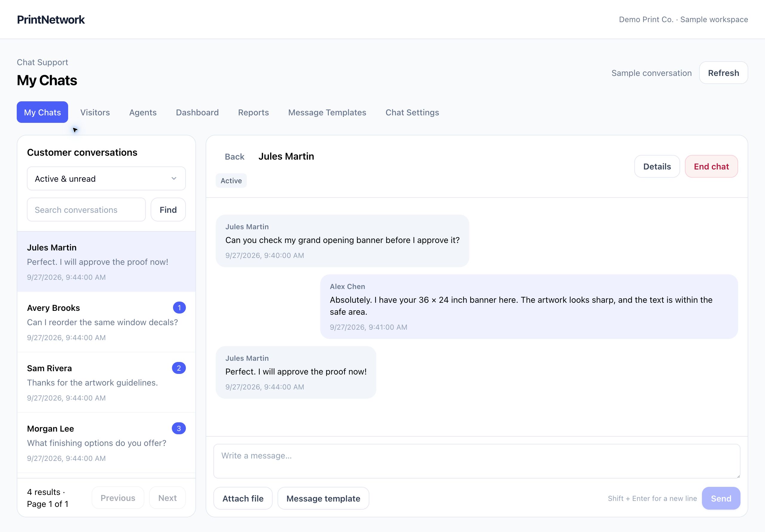Send the message with the Send button
The width and height of the screenshot is (765, 532).
721,498
